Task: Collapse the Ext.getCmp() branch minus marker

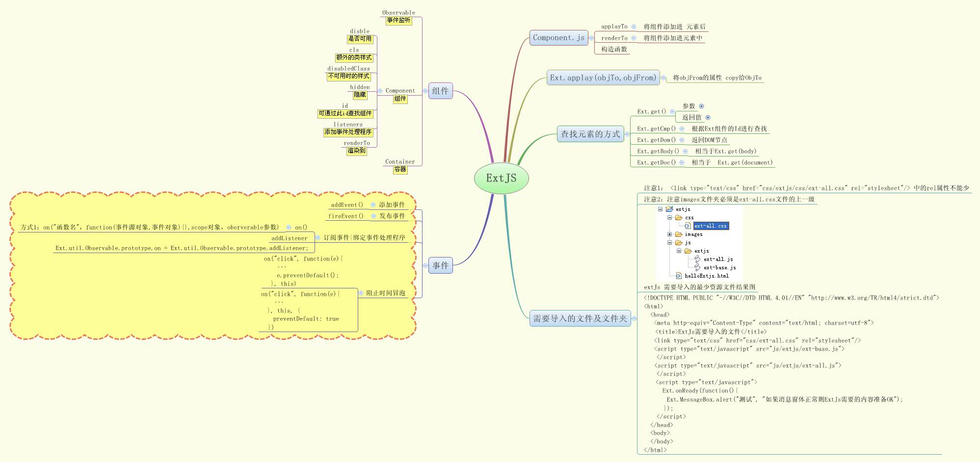Action: [x=682, y=129]
